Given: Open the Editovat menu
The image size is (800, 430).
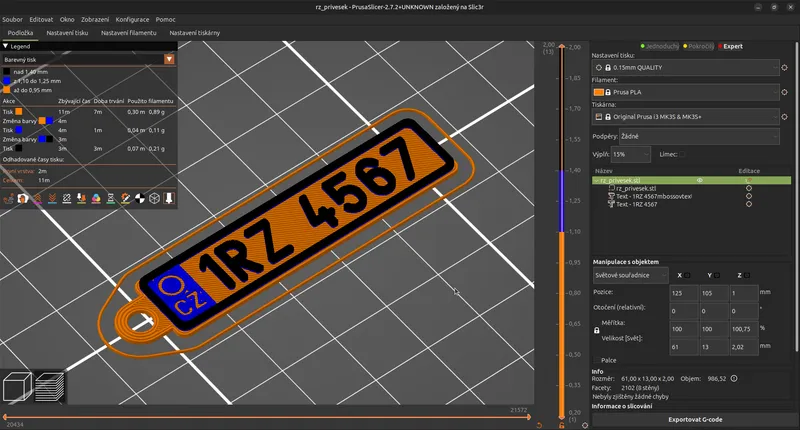Looking at the screenshot, I should 41,19.
